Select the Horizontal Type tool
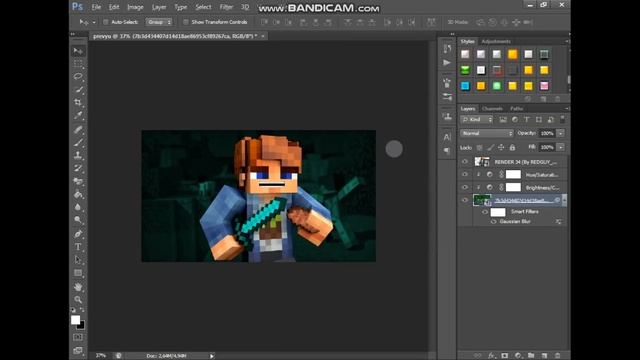The image size is (640, 360). tap(78, 247)
